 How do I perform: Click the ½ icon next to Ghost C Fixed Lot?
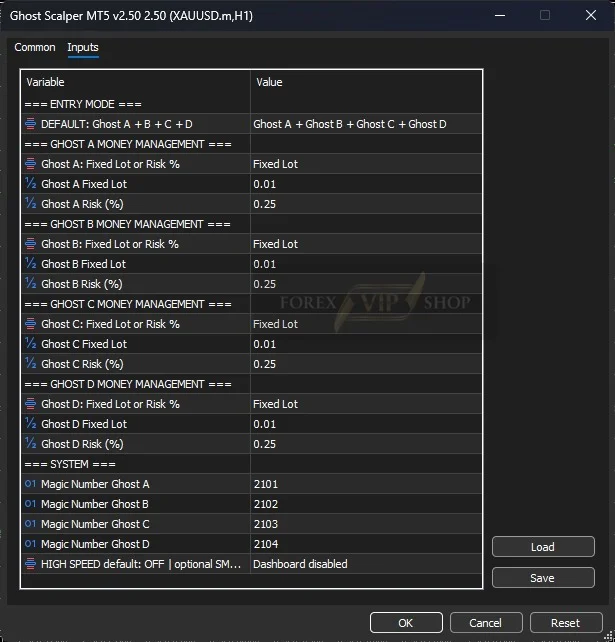(x=30, y=344)
